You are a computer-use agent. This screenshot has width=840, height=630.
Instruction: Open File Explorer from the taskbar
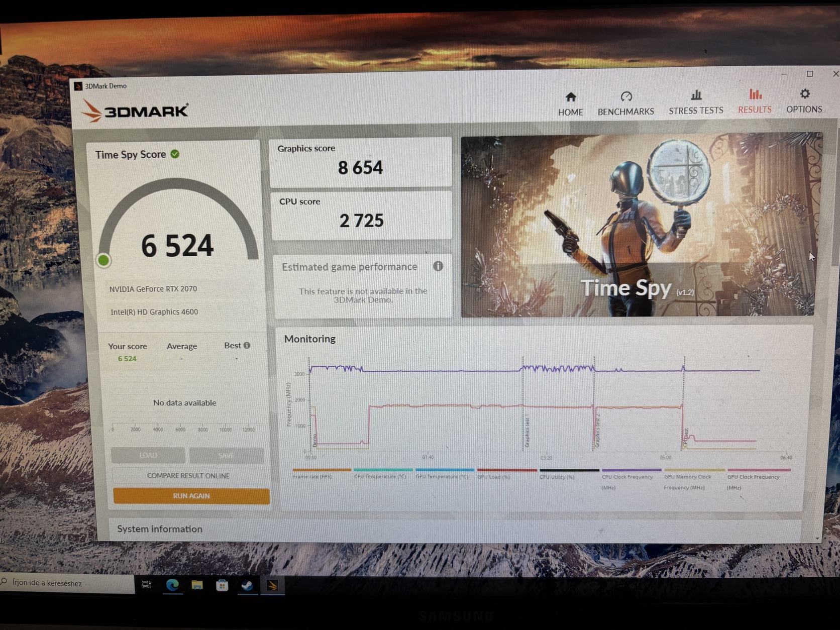point(197,585)
